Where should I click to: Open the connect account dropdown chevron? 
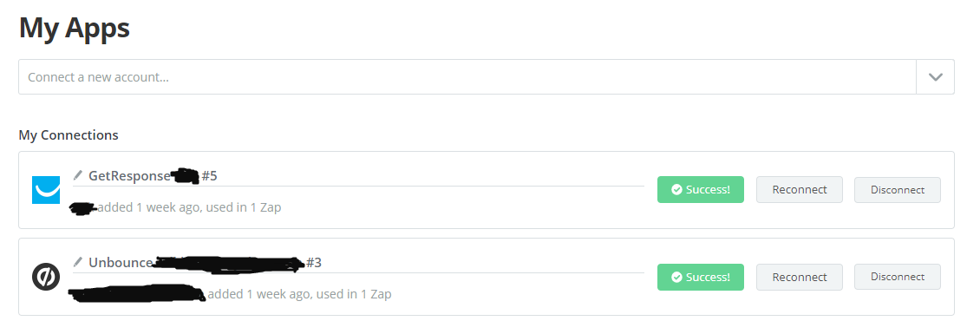click(x=935, y=77)
